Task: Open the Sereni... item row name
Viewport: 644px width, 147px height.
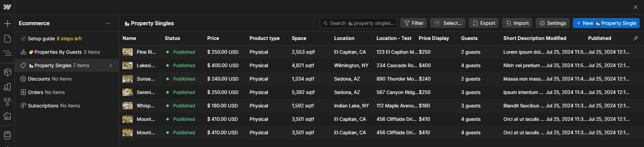Action: 146,92
